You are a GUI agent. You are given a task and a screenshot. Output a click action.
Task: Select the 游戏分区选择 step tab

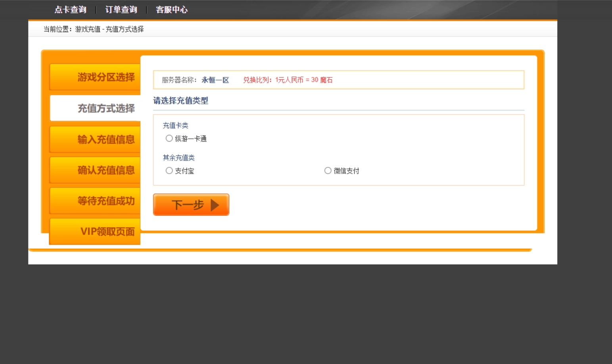pyautogui.click(x=106, y=77)
